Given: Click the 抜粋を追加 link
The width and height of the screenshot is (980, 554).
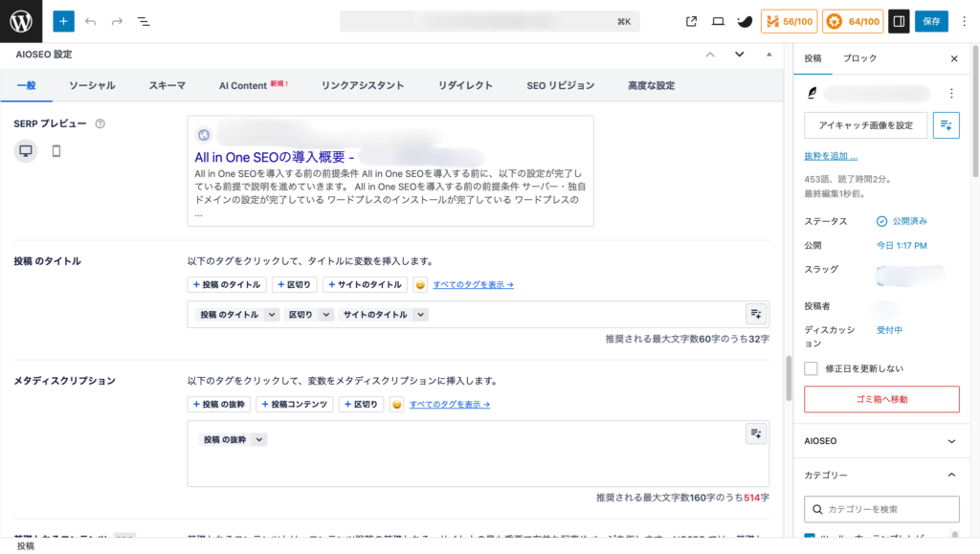Looking at the screenshot, I should (x=831, y=156).
